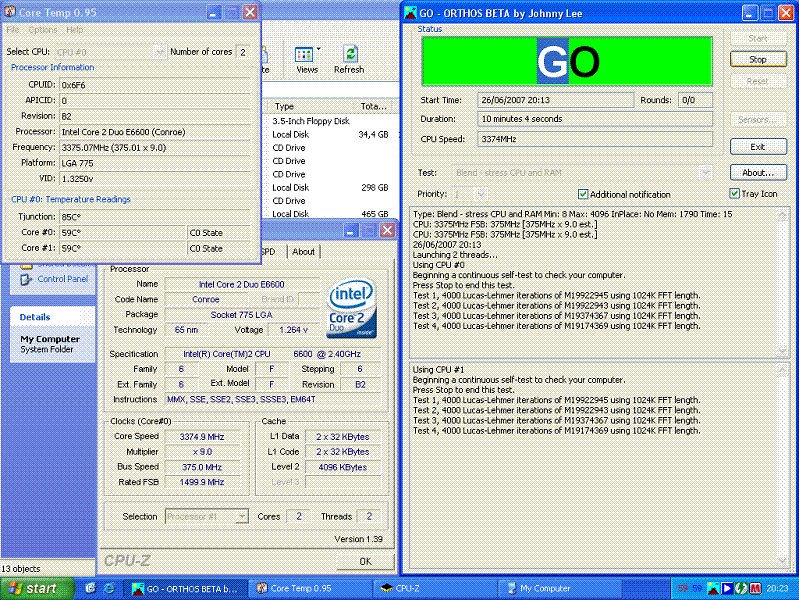Viewport: 799px width, 600px height.
Task: Click the Refresh icon in My Computer toolbar
Action: (x=350, y=54)
